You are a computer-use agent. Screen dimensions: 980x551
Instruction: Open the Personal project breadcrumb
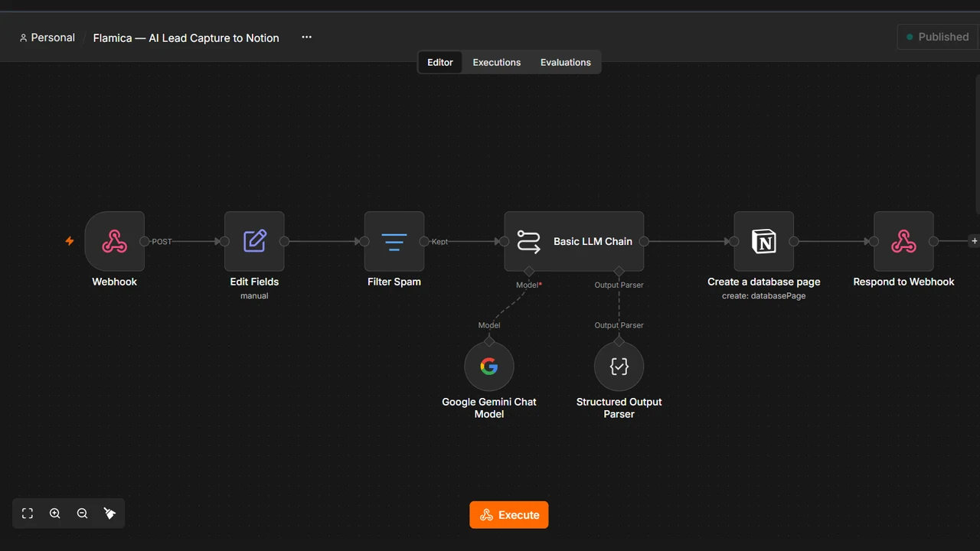point(47,37)
